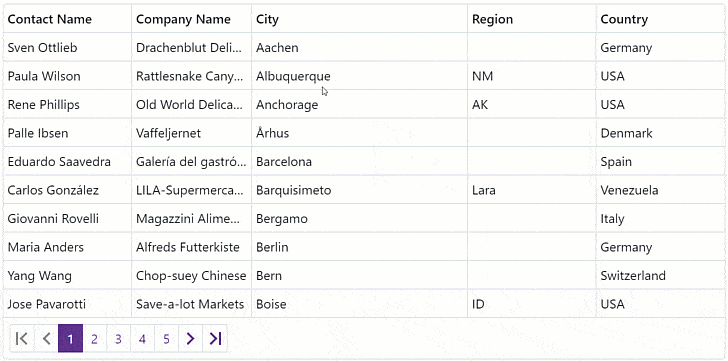Viewport: 728px width, 361px height.
Task: Select the Albuquerque city cell
Action: point(359,76)
